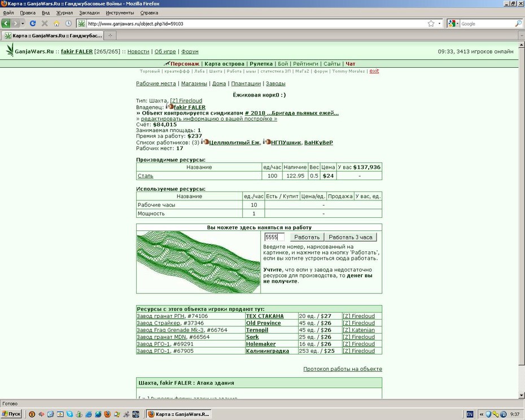Reload the page with the refresh icon
The width and height of the screenshot is (525, 420).
(33, 24)
